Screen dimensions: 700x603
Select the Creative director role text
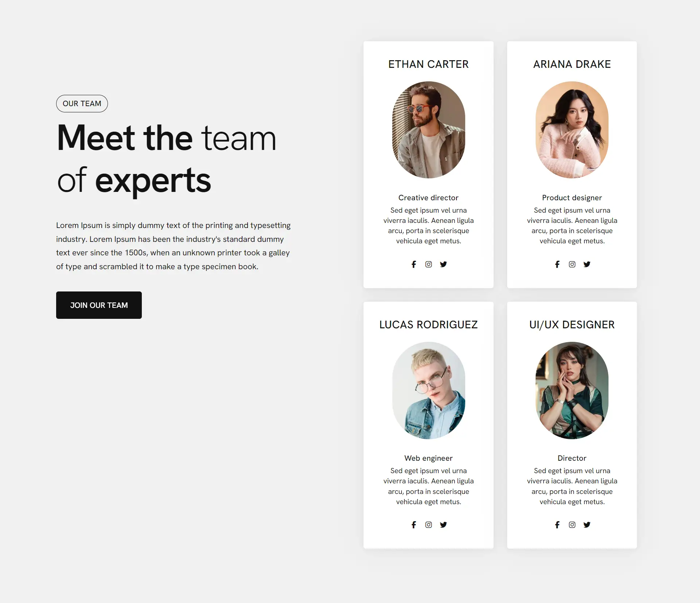(428, 197)
